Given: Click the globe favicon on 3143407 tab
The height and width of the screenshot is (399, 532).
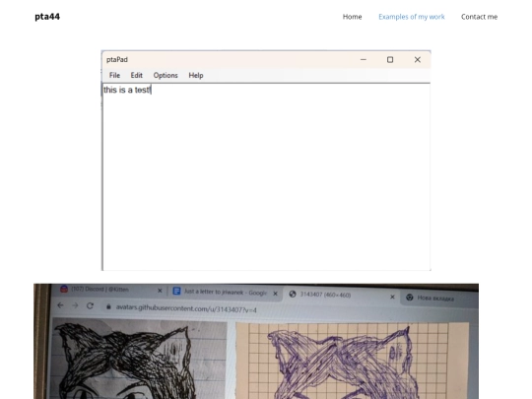Looking at the screenshot, I should coord(293,295).
